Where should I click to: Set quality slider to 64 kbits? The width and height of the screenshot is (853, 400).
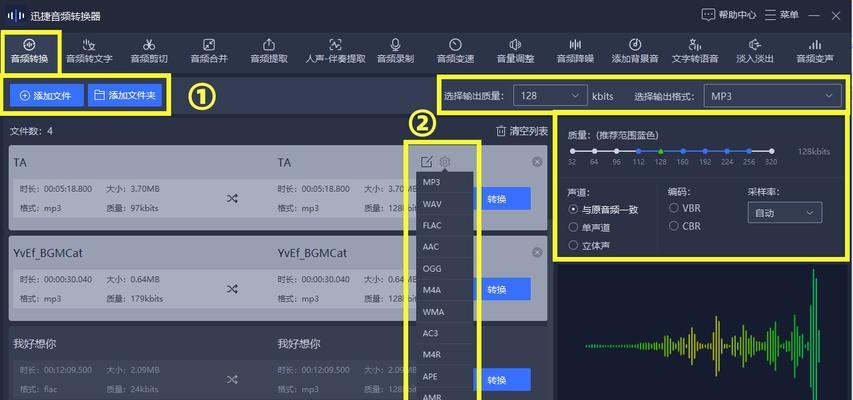click(594, 151)
